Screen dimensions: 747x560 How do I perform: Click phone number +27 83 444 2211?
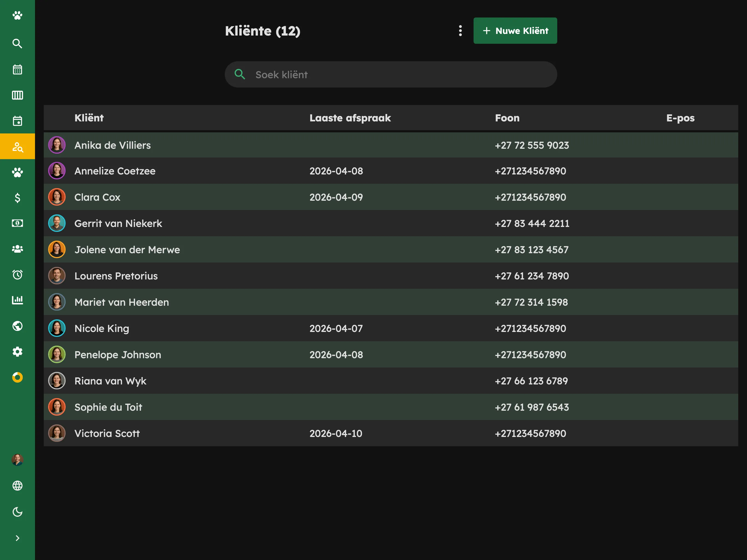[532, 224]
